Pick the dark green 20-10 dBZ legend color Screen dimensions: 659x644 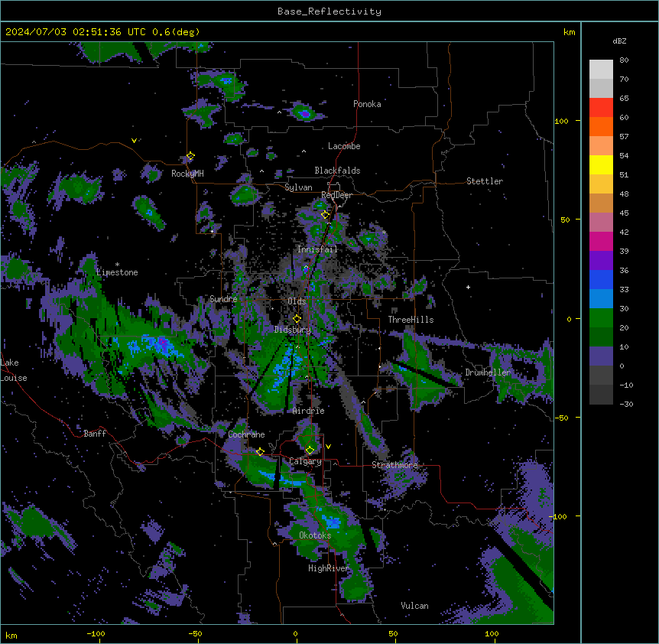tap(601, 337)
